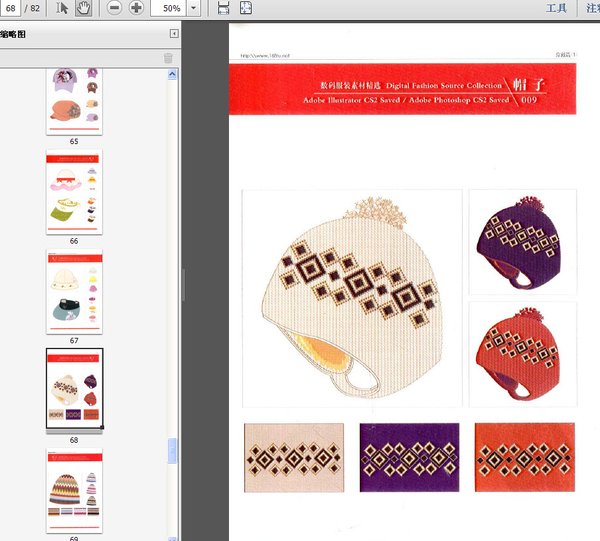
Task: Fit one full page to window
Action: click(x=246, y=8)
